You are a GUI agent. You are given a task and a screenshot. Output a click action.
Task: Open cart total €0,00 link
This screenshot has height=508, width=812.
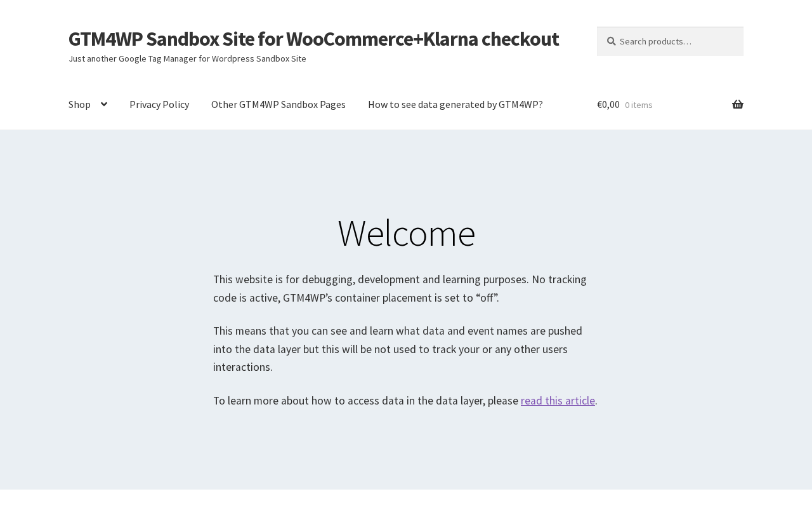pyautogui.click(x=608, y=104)
